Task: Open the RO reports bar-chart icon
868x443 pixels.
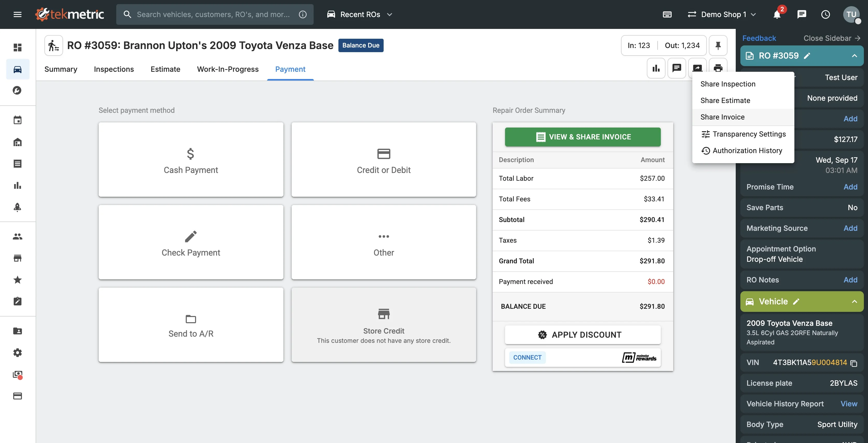Action: click(x=656, y=68)
